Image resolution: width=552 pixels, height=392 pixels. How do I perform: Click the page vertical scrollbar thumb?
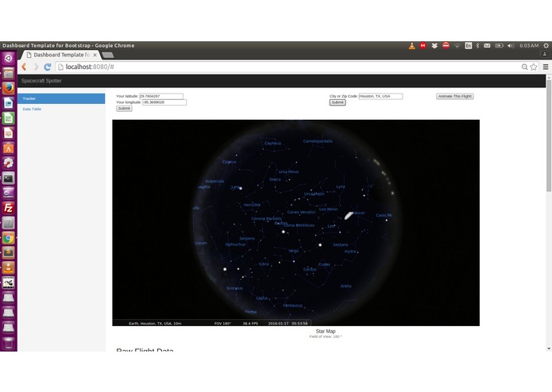click(x=549, y=136)
